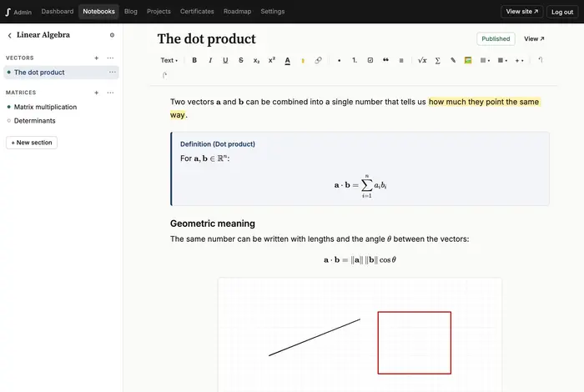Create a numbered list
Screen dimensions: 584x392
click(355, 60)
